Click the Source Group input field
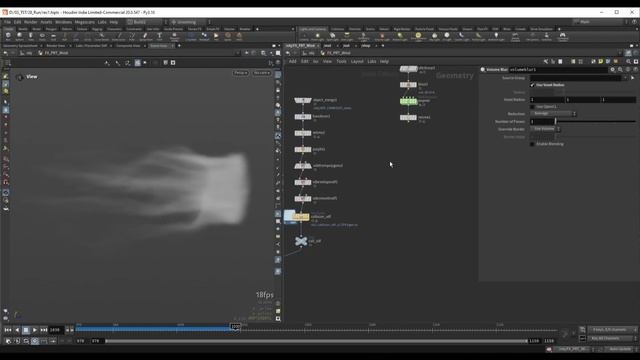 pos(576,78)
